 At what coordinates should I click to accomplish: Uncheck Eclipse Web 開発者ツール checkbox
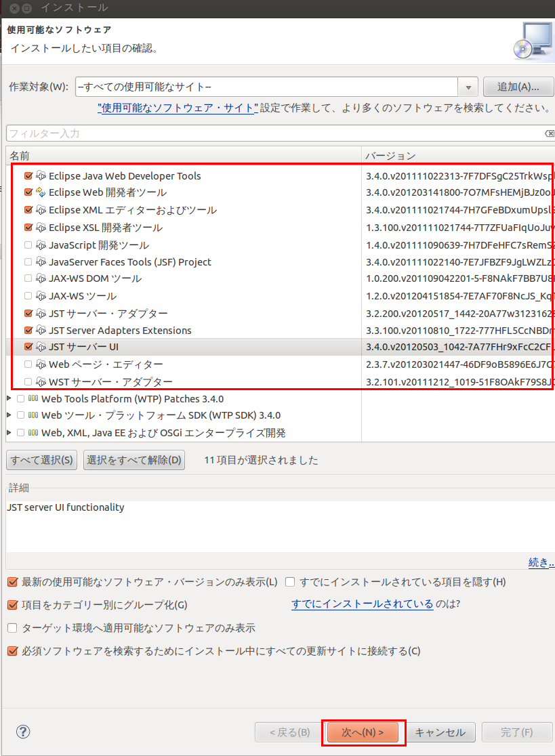28,192
